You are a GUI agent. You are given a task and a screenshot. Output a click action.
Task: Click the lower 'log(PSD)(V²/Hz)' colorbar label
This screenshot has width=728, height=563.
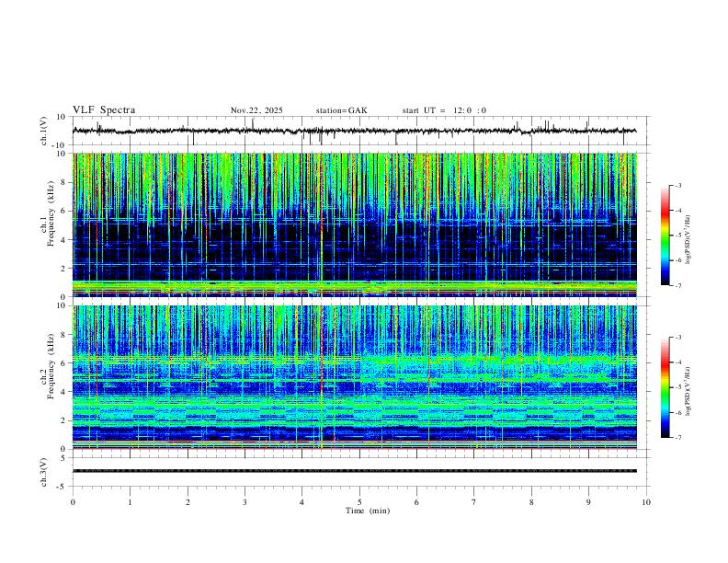coord(688,391)
